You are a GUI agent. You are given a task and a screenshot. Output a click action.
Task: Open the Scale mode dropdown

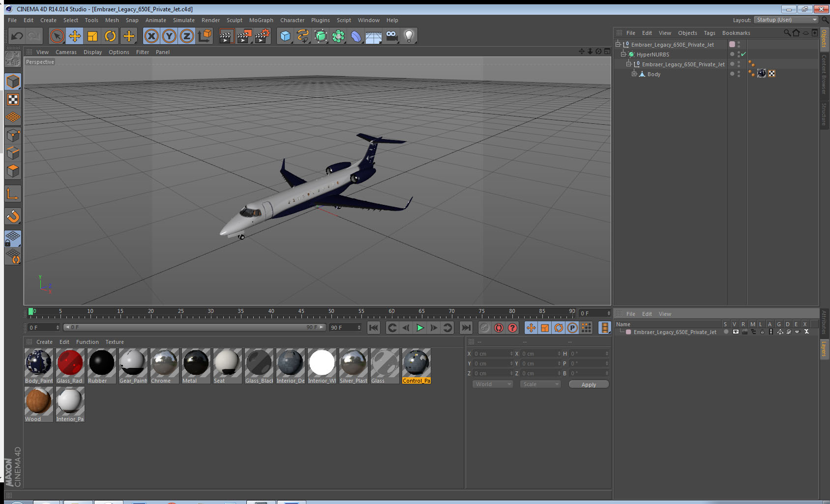tap(540, 385)
